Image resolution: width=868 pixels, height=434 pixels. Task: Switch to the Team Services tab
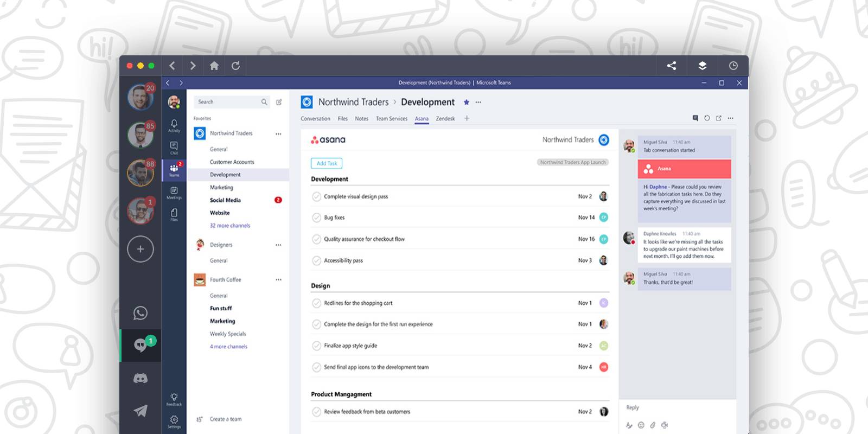[392, 118]
